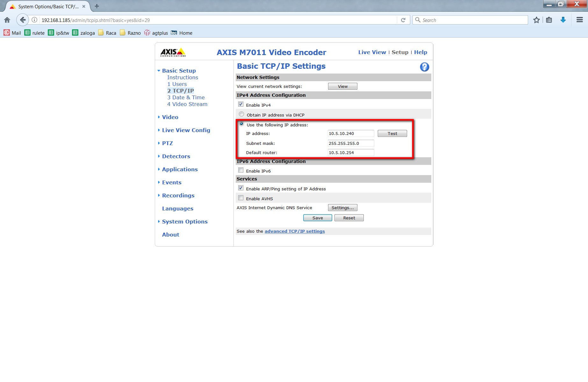Expand the Recordings menu

pyautogui.click(x=178, y=195)
